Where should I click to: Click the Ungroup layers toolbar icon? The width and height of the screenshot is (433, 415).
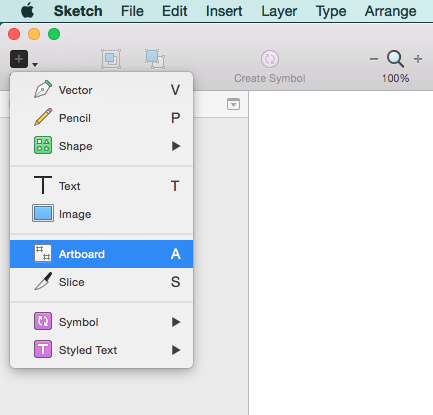click(155, 59)
